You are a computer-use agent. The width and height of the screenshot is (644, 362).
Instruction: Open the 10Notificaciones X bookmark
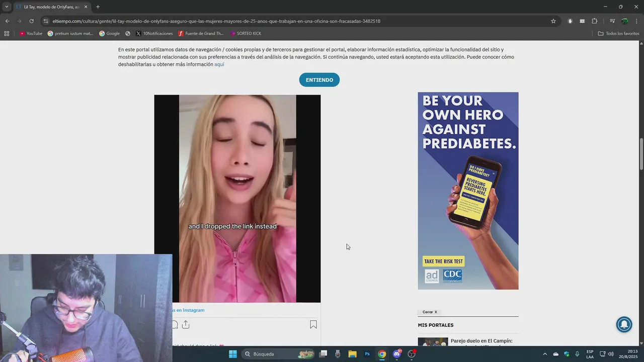tap(154, 34)
